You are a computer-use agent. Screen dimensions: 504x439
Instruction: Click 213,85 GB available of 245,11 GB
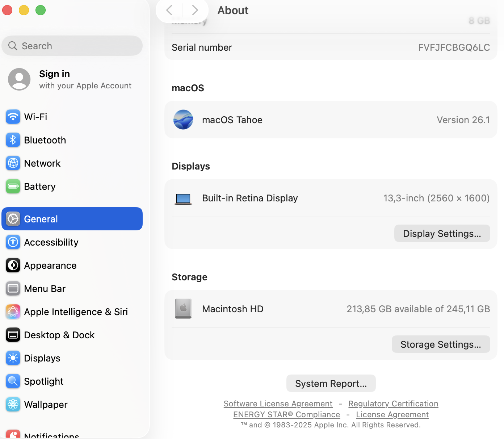coord(418,309)
